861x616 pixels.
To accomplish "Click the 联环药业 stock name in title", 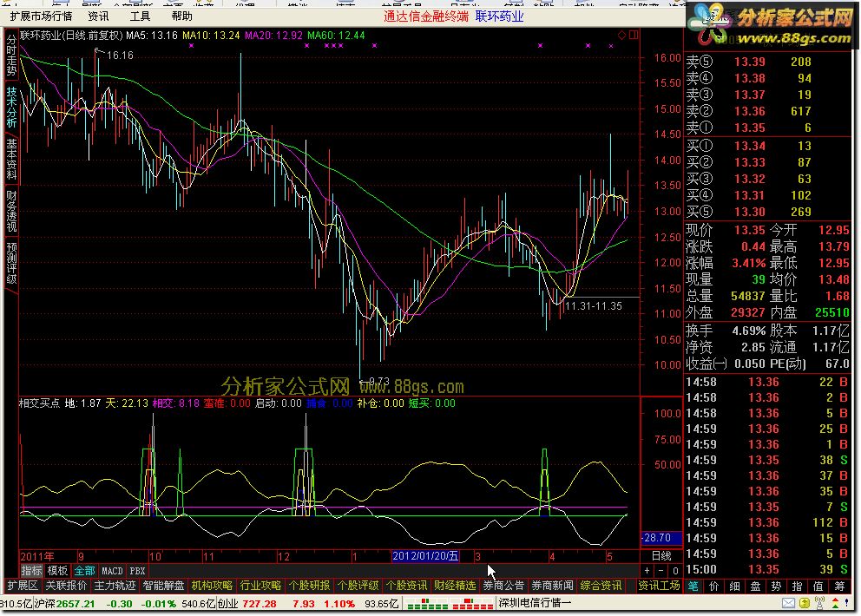I will 499,16.
